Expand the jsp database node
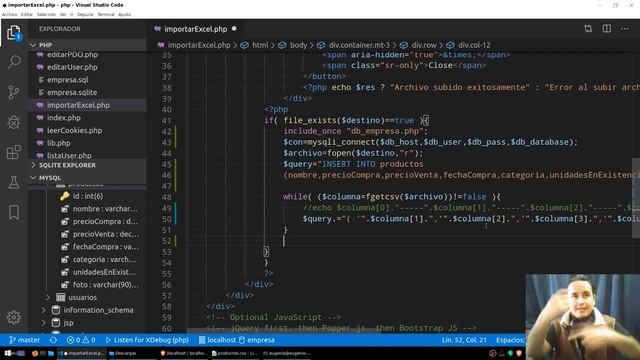Image resolution: width=640 pixels, height=360 pixels. [43, 323]
